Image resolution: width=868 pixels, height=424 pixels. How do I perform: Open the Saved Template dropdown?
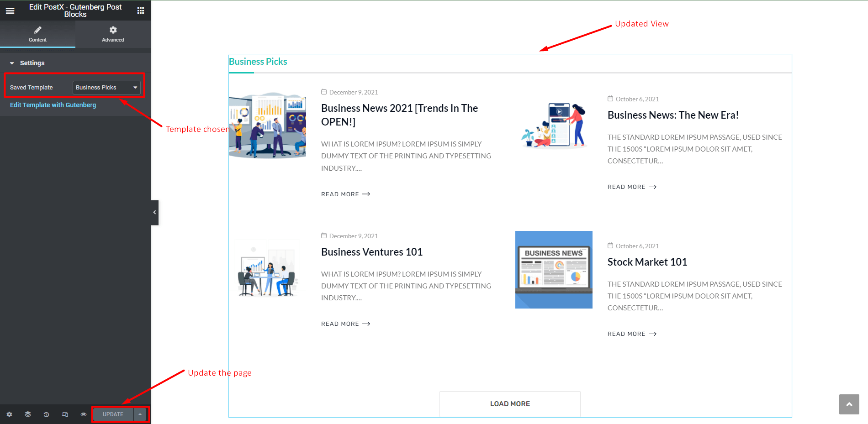coord(106,88)
